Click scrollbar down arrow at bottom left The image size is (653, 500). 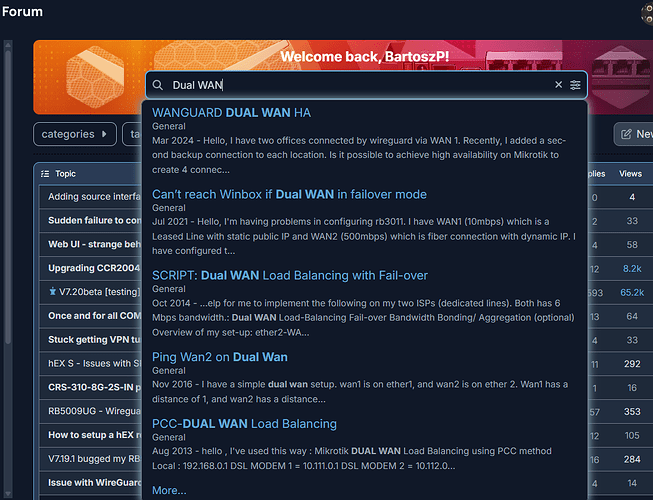click(7, 494)
